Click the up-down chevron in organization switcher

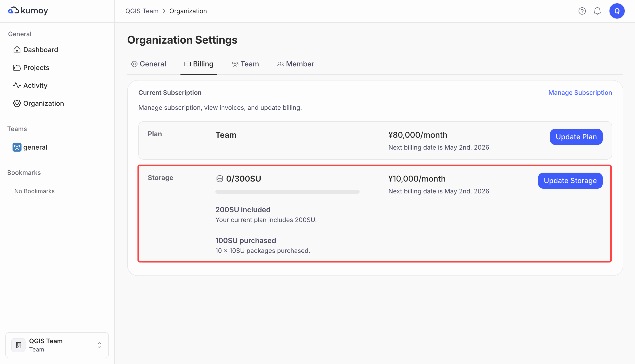click(99, 345)
